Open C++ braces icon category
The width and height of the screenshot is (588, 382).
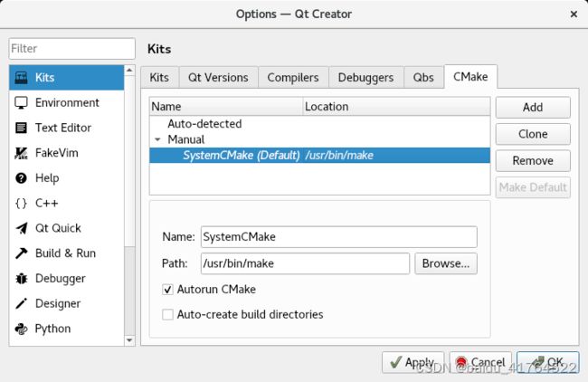pyautogui.click(x=21, y=203)
